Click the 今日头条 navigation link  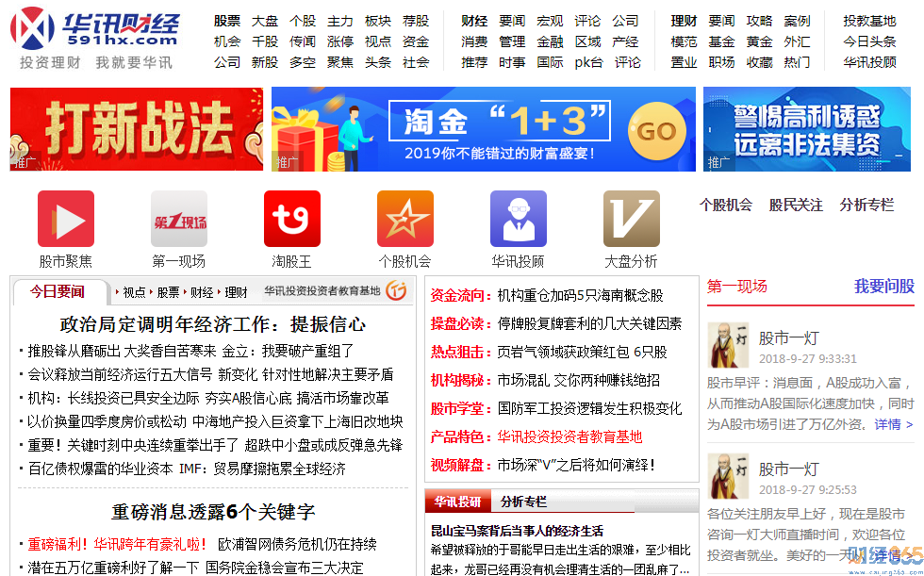[x=869, y=41]
